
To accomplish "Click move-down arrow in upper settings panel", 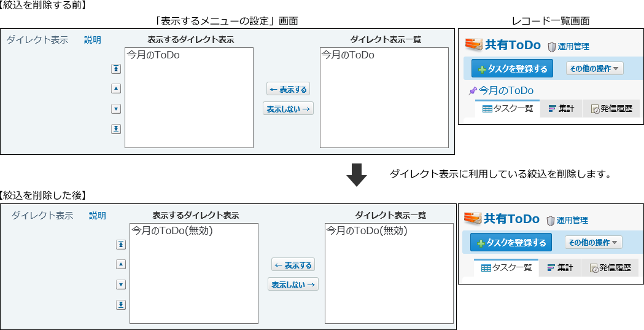I will pyautogui.click(x=116, y=109).
